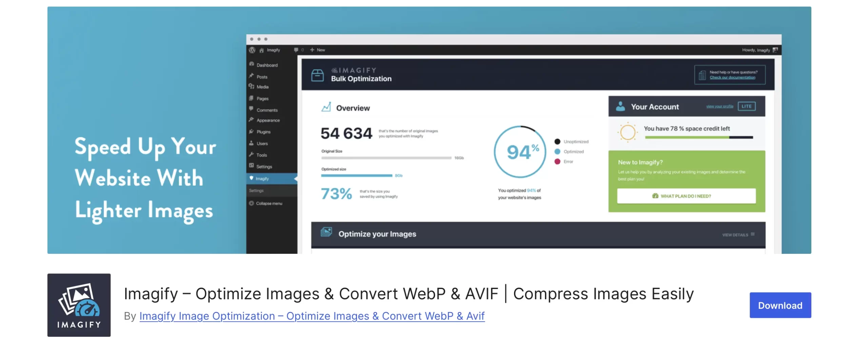The width and height of the screenshot is (868, 347).
Task: Click the space credit left progress bar
Action: [699, 137]
